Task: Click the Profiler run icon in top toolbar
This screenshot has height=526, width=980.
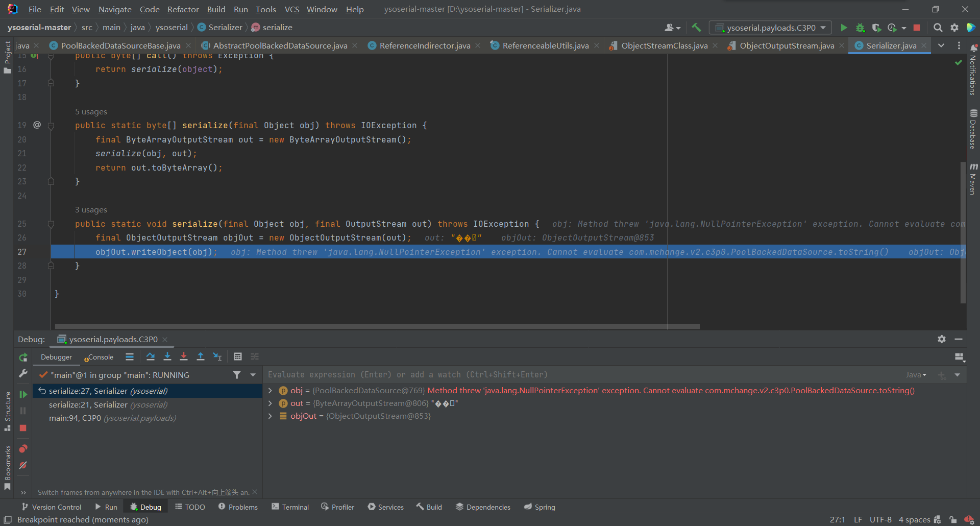Action: coord(892,28)
